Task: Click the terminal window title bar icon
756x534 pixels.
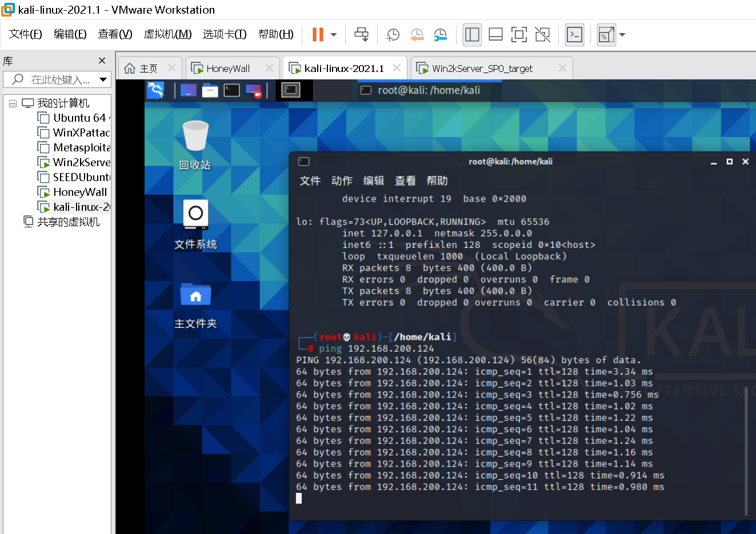Action: pyautogui.click(x=304, y=162)
